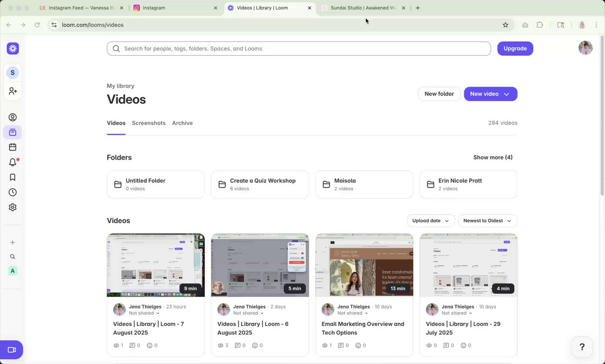Open the Email Marketing Overview and Tech Options title
This screenshot has width=605, height=364.
coord(363,329)
